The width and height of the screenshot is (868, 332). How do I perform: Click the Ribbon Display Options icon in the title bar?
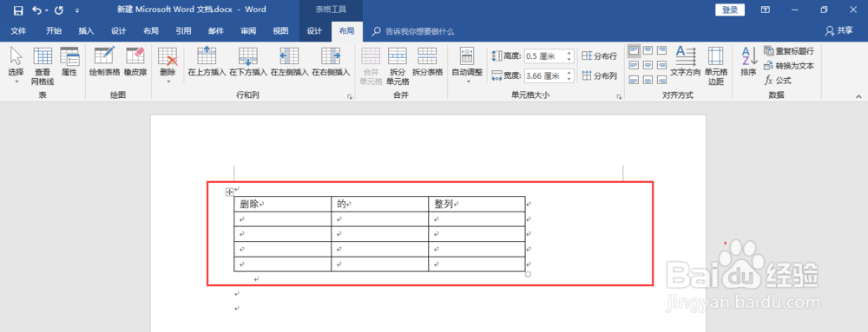(x=765, y=10)
